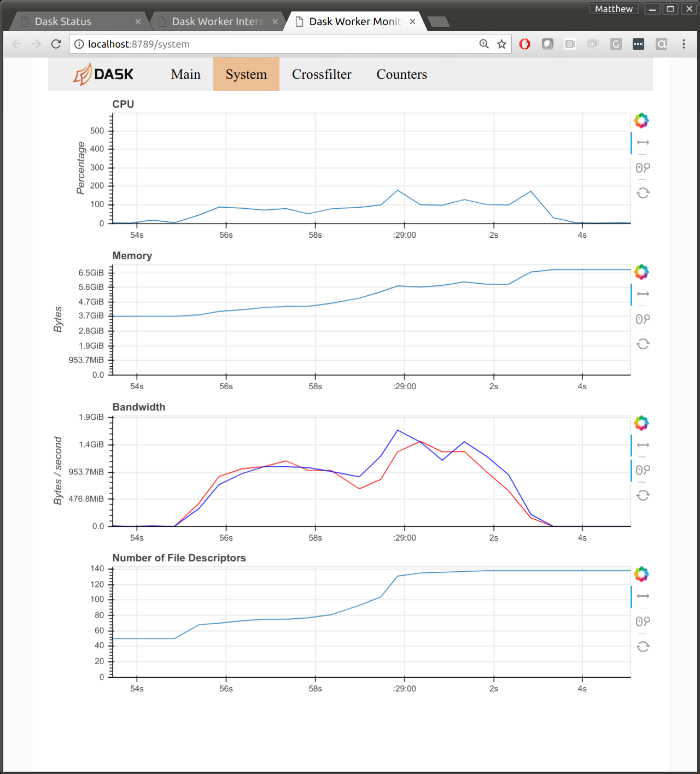Select pan tool on File Descriptors plot
Viewport: 700px width, 774px height.
coord(643,596)
